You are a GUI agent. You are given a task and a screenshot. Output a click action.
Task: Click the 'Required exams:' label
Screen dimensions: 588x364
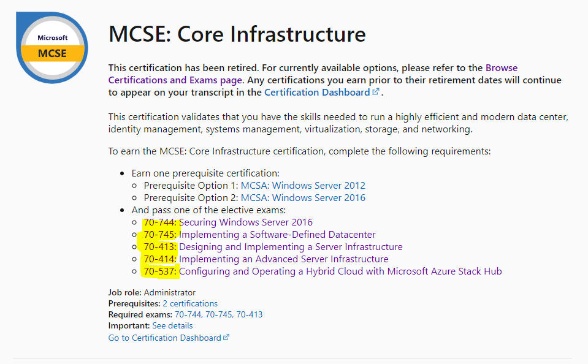click(140, 314)
